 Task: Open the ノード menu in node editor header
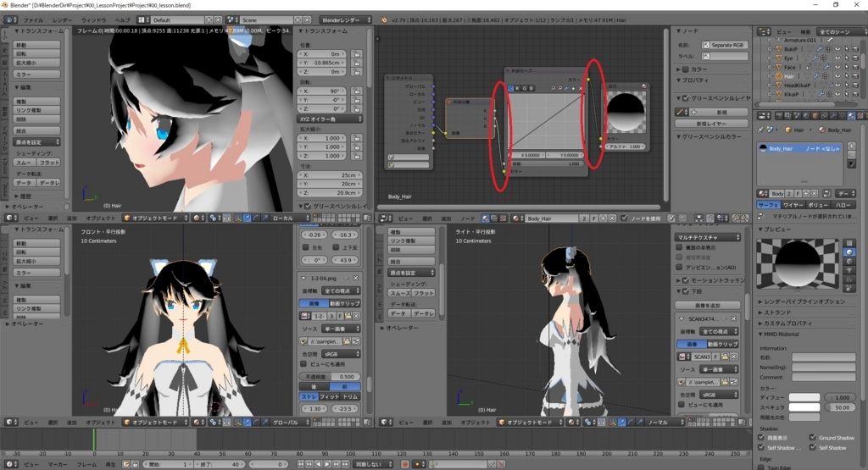pos(468,218)
